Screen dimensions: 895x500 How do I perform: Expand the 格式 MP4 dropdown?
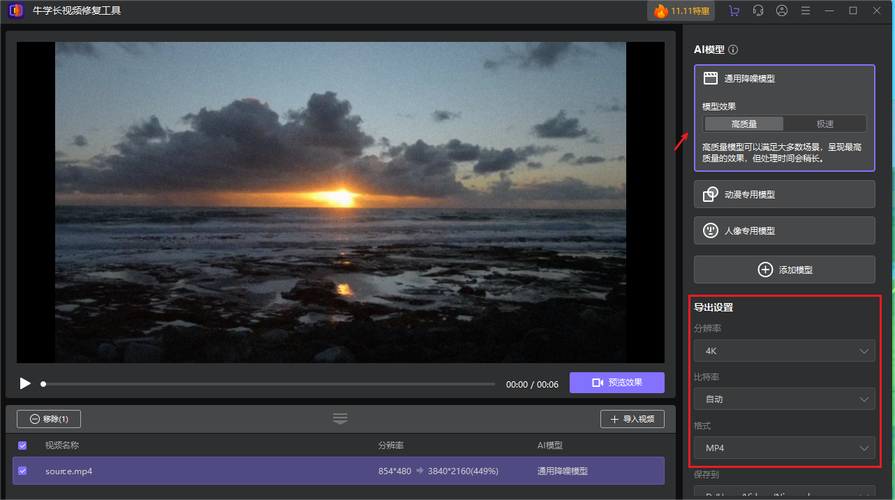[x=784, y=448]
